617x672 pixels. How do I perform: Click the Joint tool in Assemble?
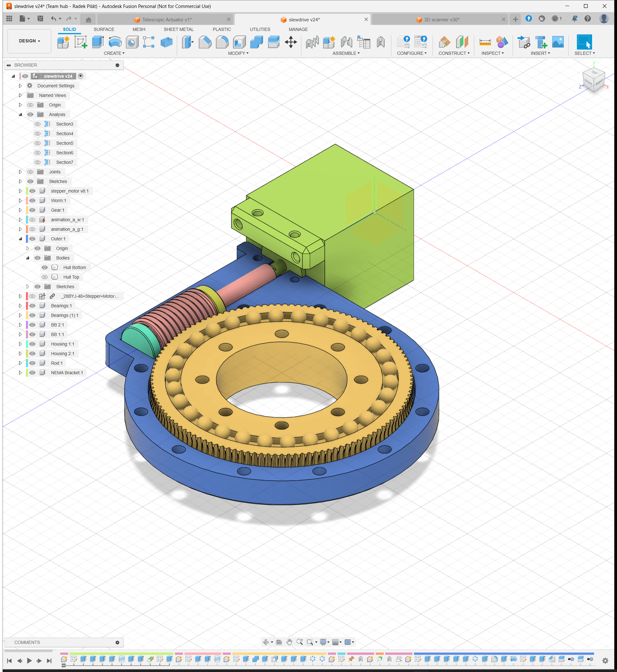pyautogui.click(x=346, y=42)
